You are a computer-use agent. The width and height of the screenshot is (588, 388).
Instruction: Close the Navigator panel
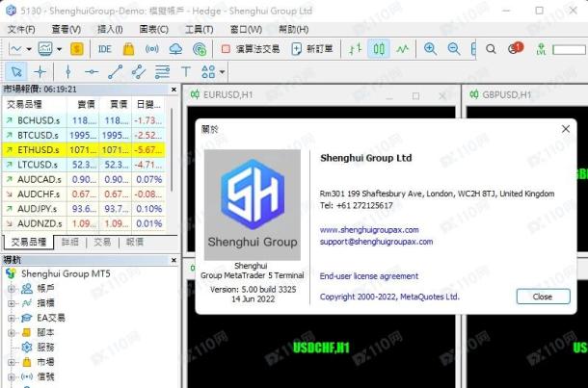(174, 260)
